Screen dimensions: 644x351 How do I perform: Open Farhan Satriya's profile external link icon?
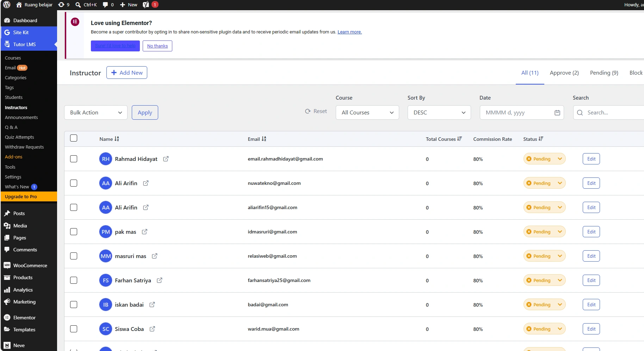(x=160, y=280)
